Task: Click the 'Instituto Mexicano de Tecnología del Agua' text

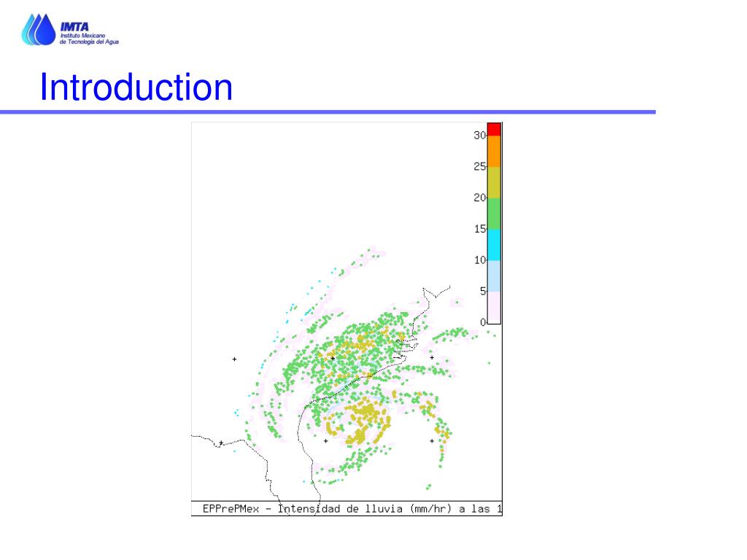Action: click(x=89, y=39)
